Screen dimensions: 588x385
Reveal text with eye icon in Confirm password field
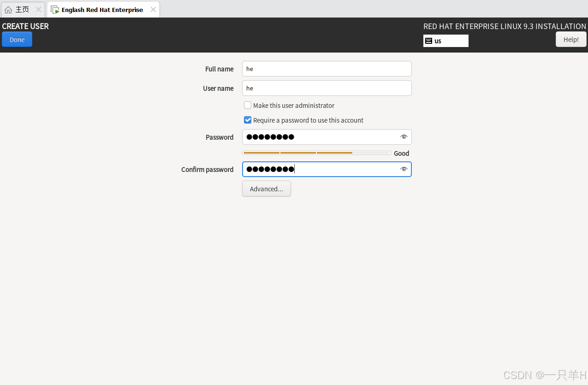404,169
